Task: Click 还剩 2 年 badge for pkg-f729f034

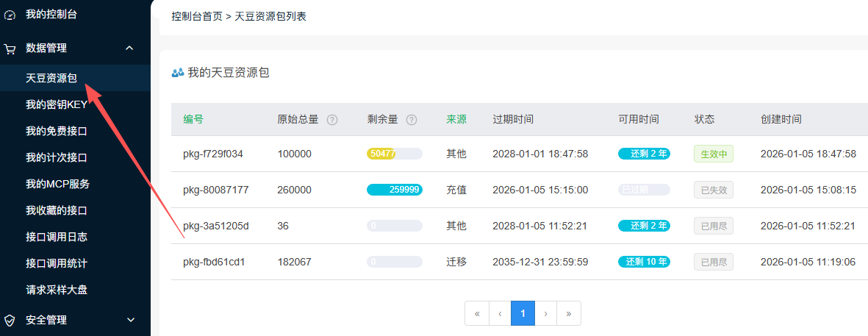Action: point(645,154)
